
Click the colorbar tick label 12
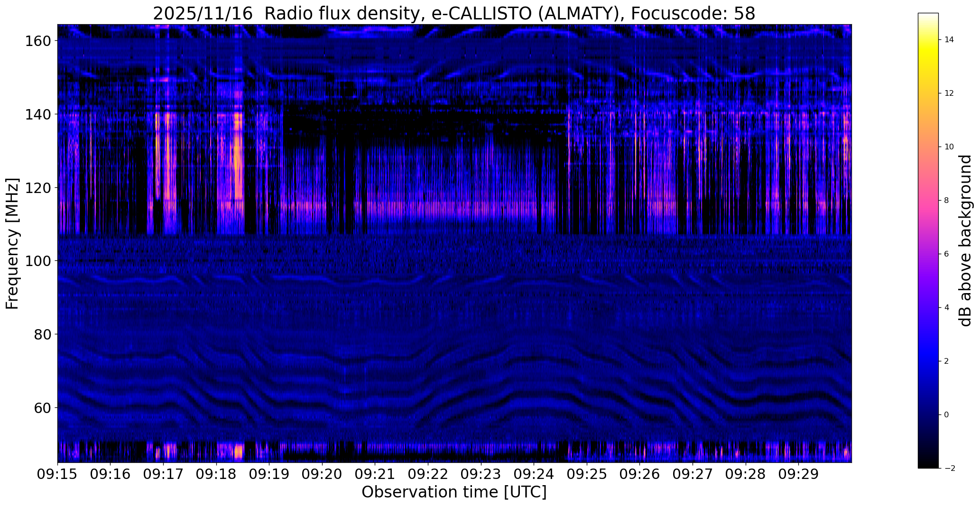click(x=949, y=93)
